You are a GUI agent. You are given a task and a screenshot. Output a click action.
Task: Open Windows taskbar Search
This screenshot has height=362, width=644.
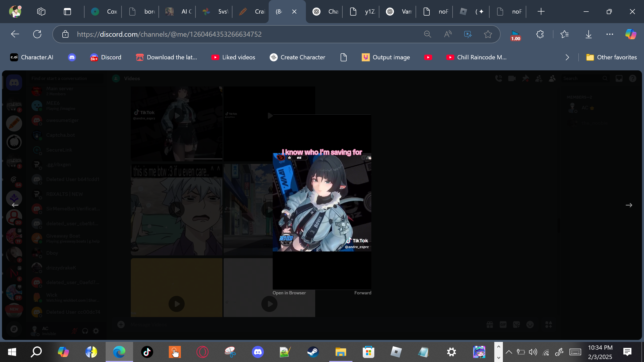click(x=36, y=352)
